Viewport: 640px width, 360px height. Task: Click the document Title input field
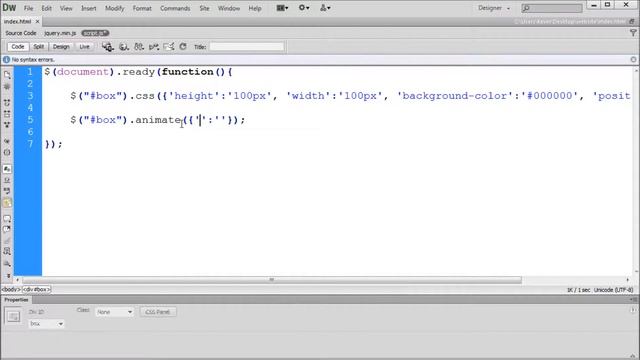tap(247, 47)
